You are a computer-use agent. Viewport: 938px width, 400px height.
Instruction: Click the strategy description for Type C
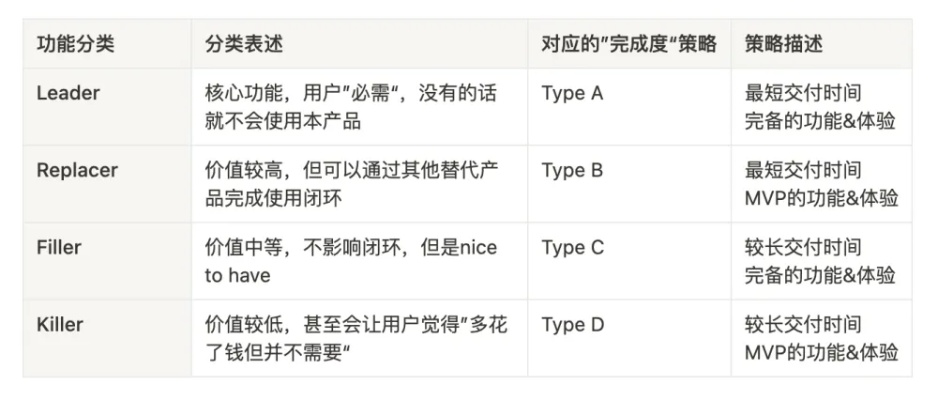820,260
